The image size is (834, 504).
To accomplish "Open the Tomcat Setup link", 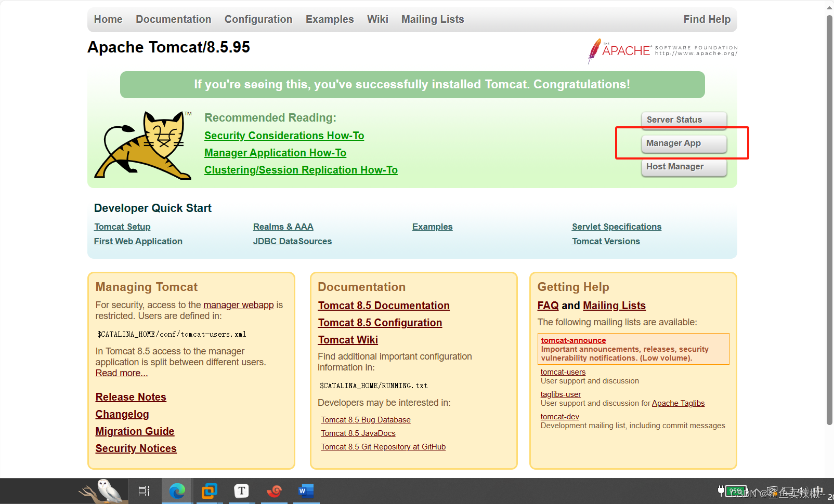I will pos(122,227).
